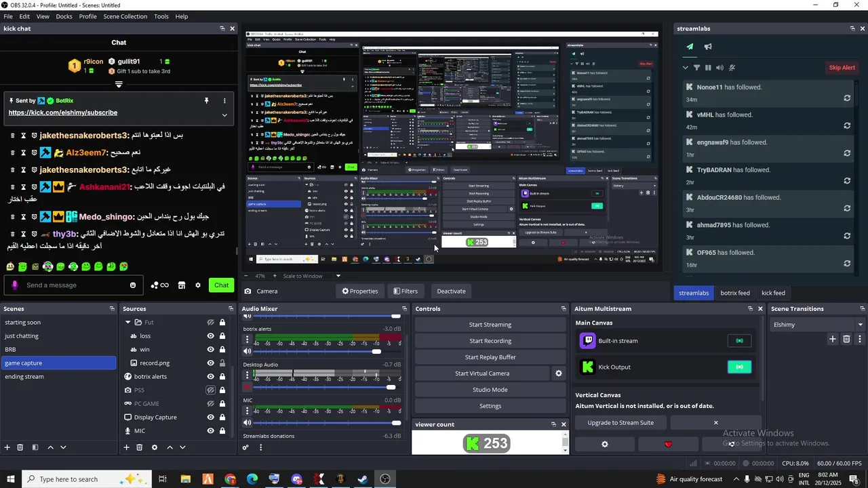Image resolution: width=868 pixels, height=488 pixels.
Task: Remove scene transition trash icon
Action: 846,339
